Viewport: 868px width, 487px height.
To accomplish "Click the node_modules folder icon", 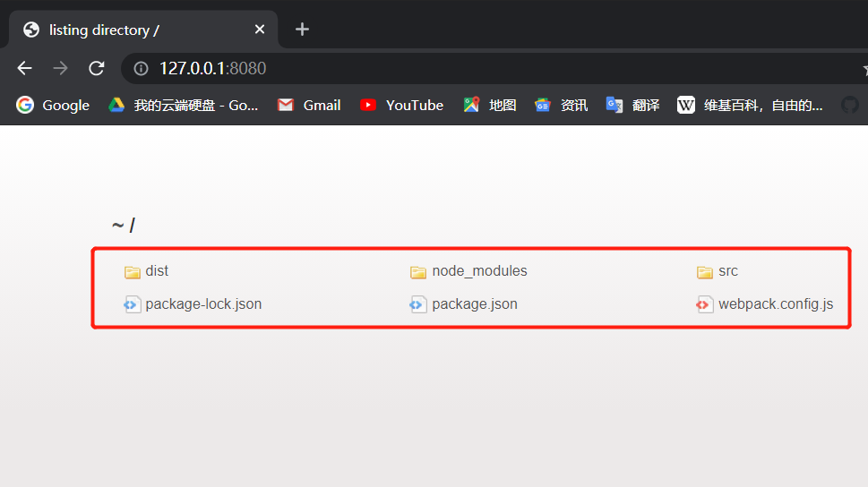I will tap(418, 272).
